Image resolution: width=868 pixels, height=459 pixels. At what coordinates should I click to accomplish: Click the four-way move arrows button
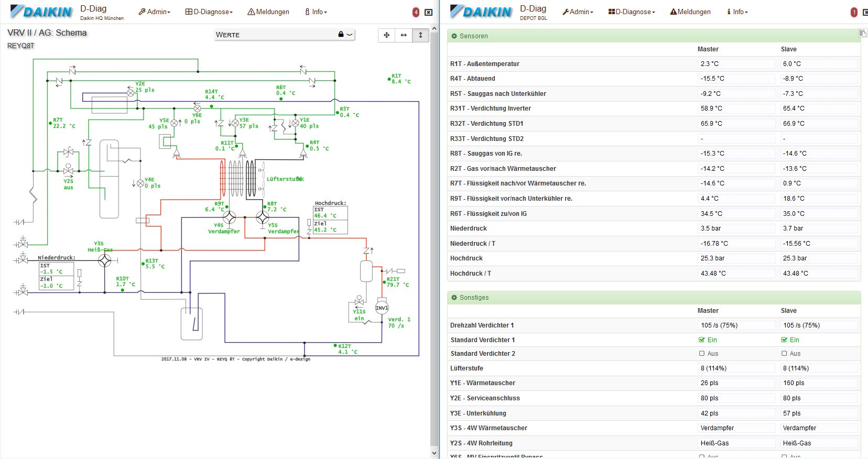pos(387,35)
